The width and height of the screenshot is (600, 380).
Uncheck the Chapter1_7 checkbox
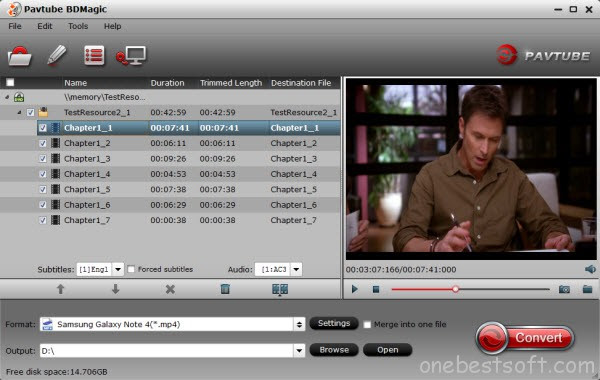[43, 220]
